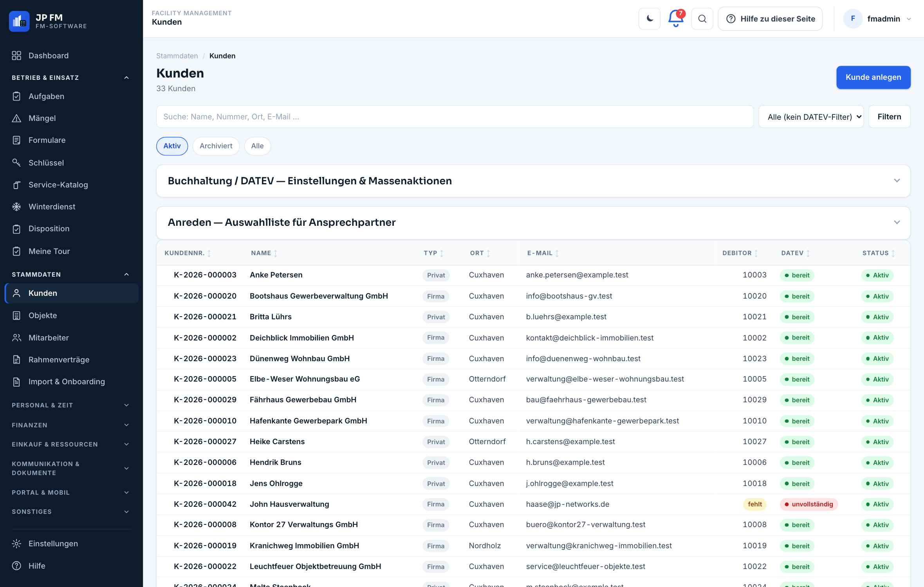Expand Buchhaltung / DATEV settings panel
Viewport: 924px width, 587px height.
pos(533,181)
